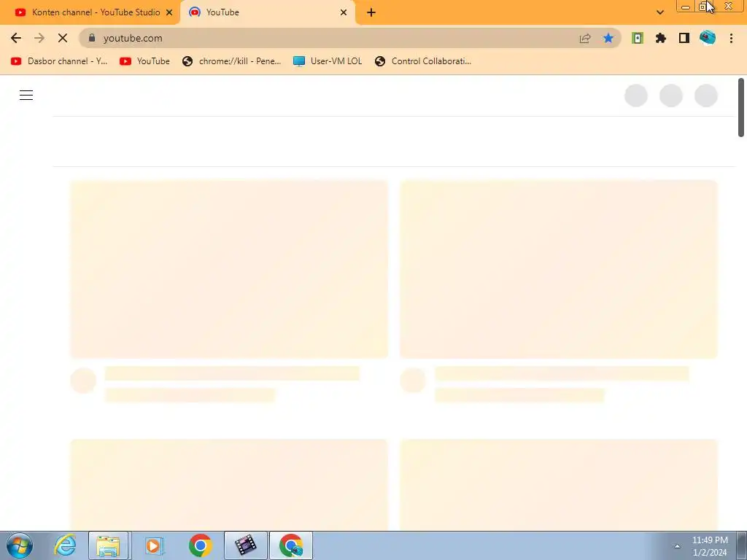Open a new tab with plus button
This screenshot has height=560, width=747.
371,12
